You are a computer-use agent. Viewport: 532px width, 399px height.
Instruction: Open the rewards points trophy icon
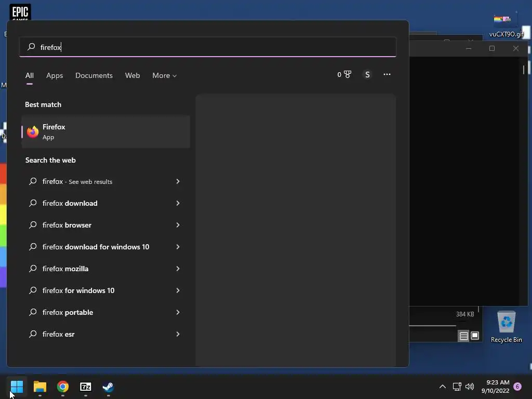coord(344,74)
